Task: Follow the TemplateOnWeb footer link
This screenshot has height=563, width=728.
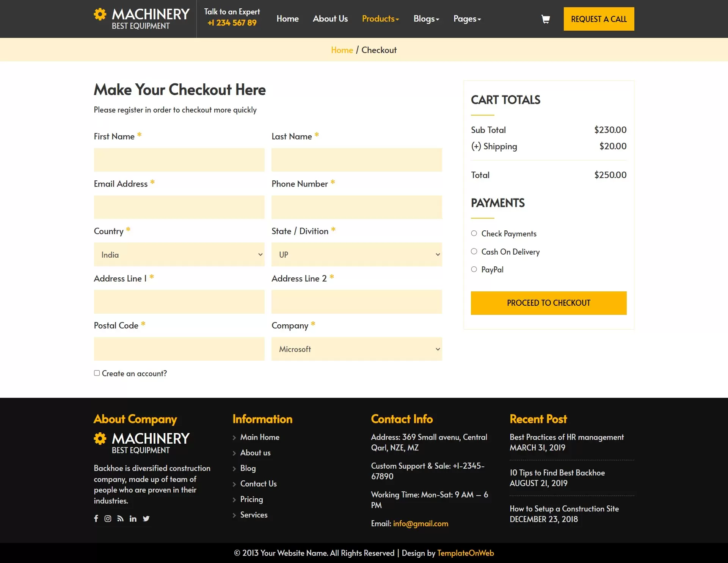Action: 465,553
